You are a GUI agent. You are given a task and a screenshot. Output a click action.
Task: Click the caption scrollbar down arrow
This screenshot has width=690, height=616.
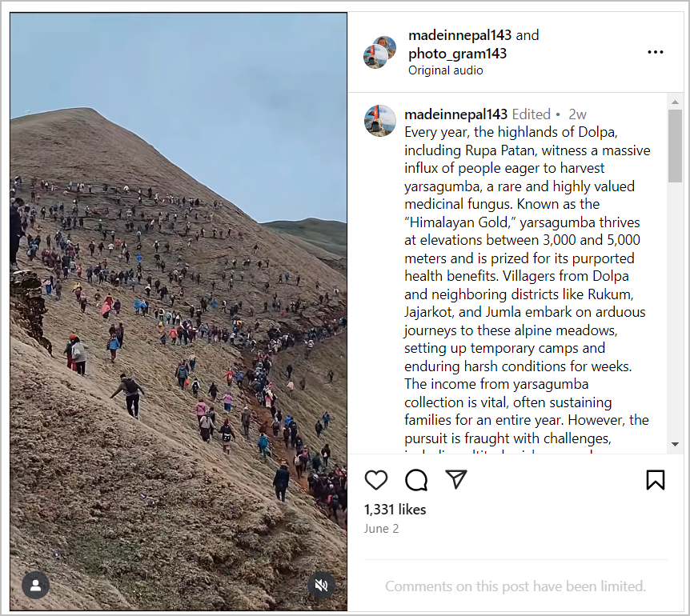[x=675, y=445]
